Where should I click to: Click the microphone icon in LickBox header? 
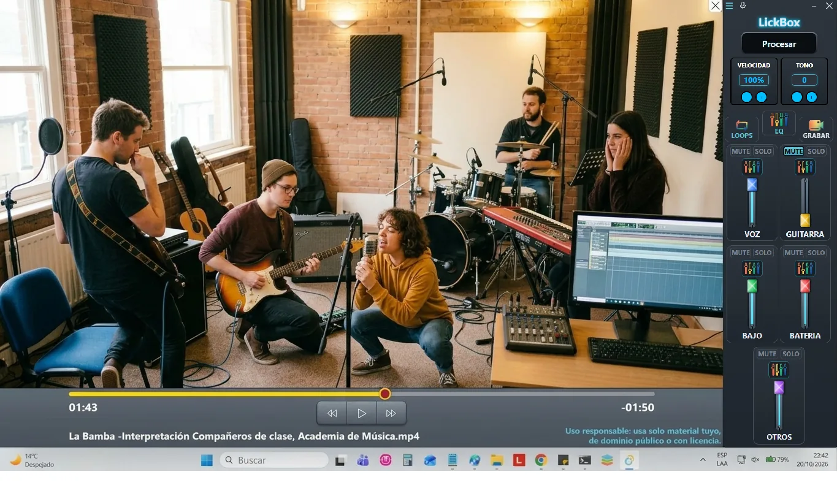743,6
